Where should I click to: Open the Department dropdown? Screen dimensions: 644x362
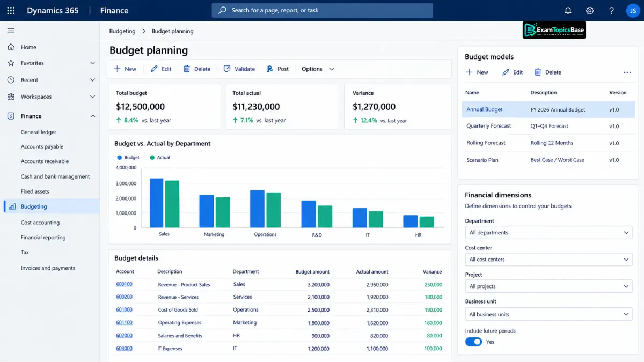(x=548, y=233)
